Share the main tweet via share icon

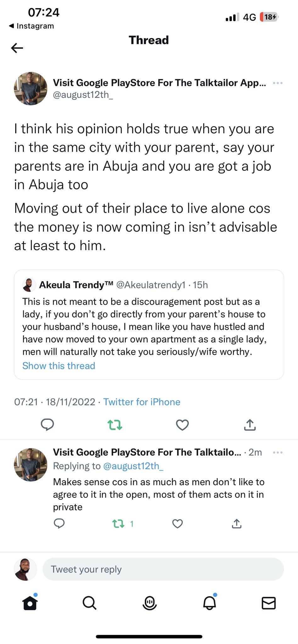(x=250, y=425)
